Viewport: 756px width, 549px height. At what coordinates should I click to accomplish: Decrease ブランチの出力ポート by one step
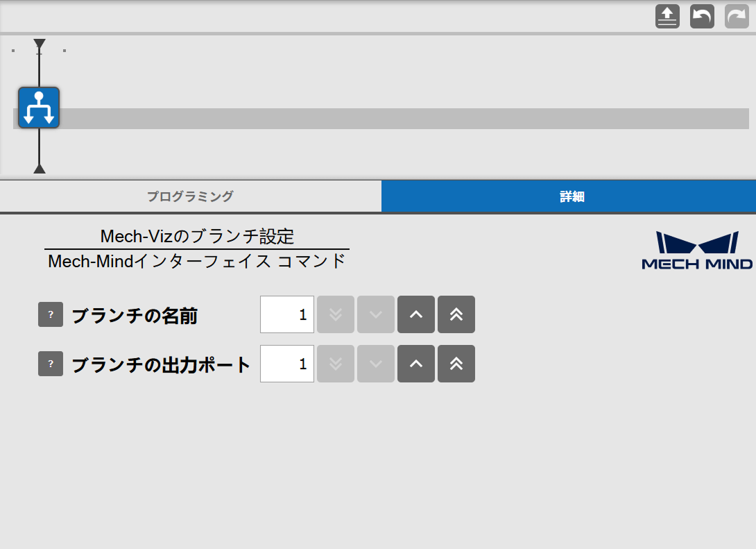click(376, 364)
